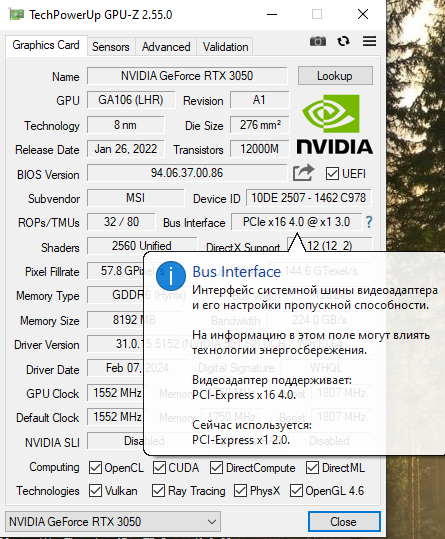The width and height of the screenshot is (445, 539).
Task: Toggle the Vulkan checkbox
Action: pyautogui.click(x=95, y=491)
